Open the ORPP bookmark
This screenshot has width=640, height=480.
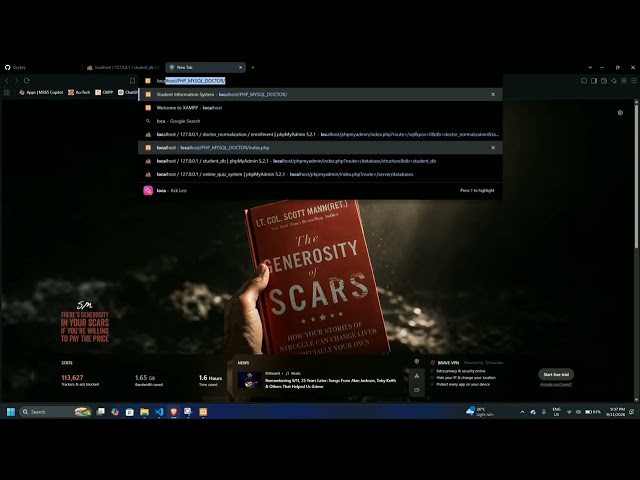104,92
